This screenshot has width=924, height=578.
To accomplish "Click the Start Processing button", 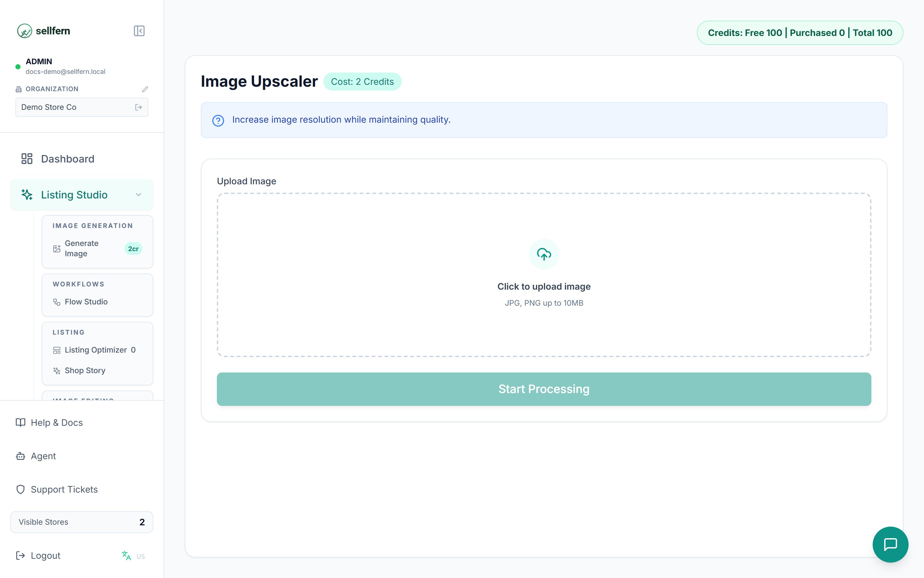I will (544, 389).
